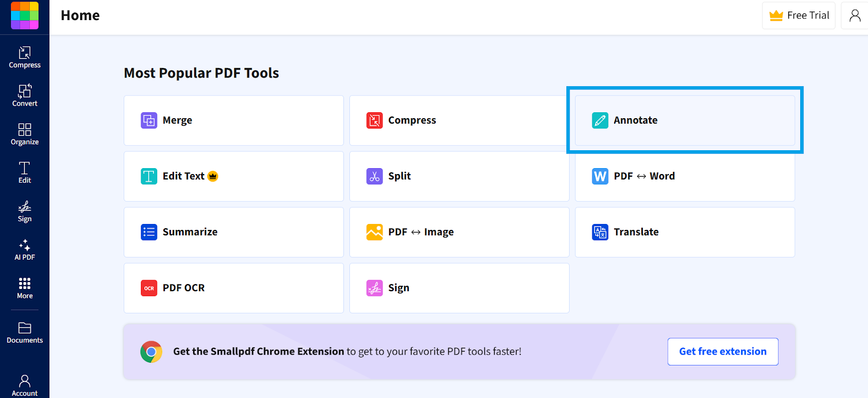Select the Translate tool card
The image size is (868, 398).
(x=685, y=232)
